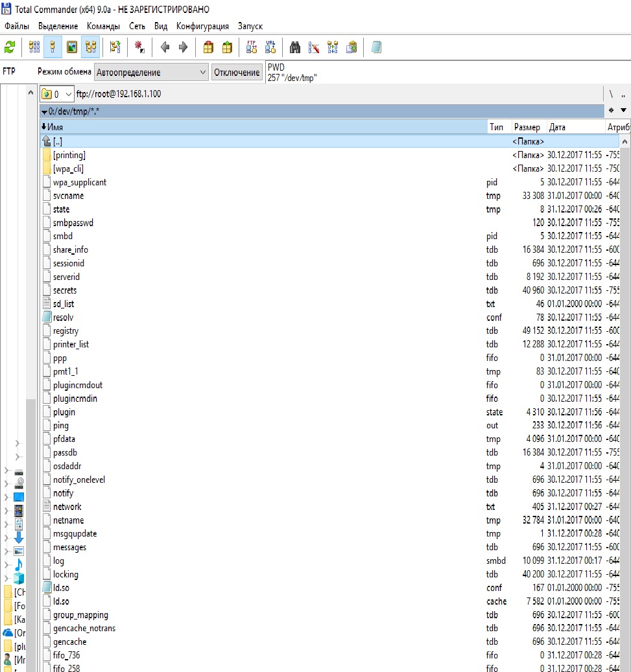Sort by the Дата column header
Viewport: 631px width, 672px height.
coord(575,127)
